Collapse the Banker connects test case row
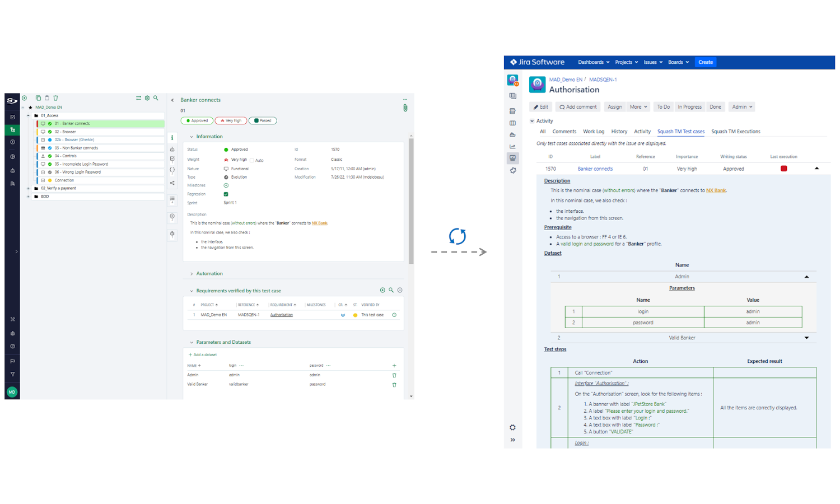Viewport: 840px width, 504px height. point(816,169)
